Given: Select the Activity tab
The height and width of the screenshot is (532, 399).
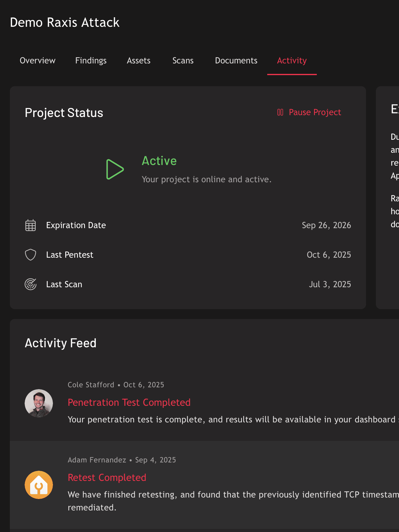Looking at the screenshot, I should point(292,61).
